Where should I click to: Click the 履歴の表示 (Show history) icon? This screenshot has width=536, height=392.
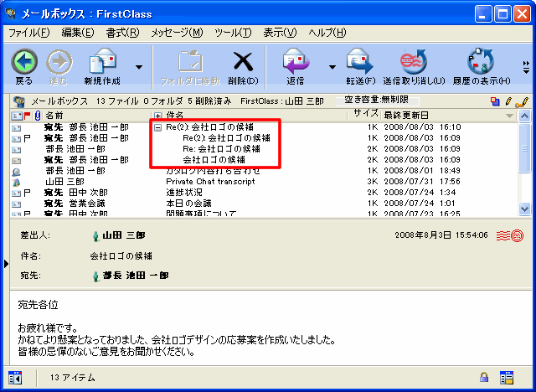click(481, 61)
